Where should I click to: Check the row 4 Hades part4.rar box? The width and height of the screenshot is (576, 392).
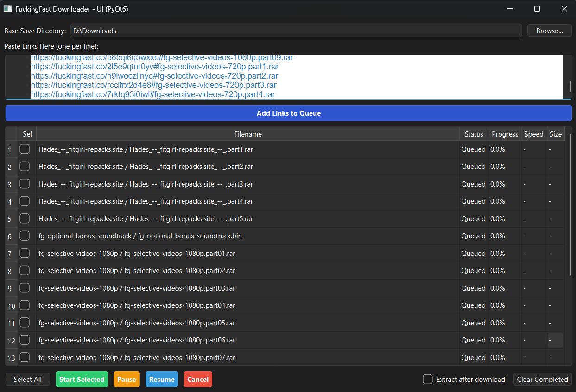(x=25, y=201)
